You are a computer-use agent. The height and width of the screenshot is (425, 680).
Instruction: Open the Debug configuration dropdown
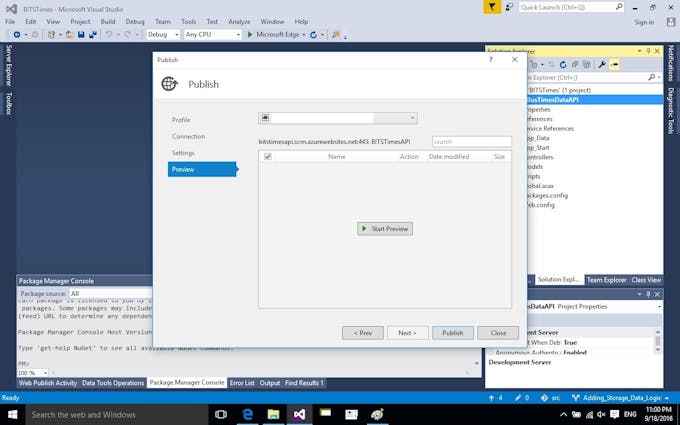click(x=155, y=34)
